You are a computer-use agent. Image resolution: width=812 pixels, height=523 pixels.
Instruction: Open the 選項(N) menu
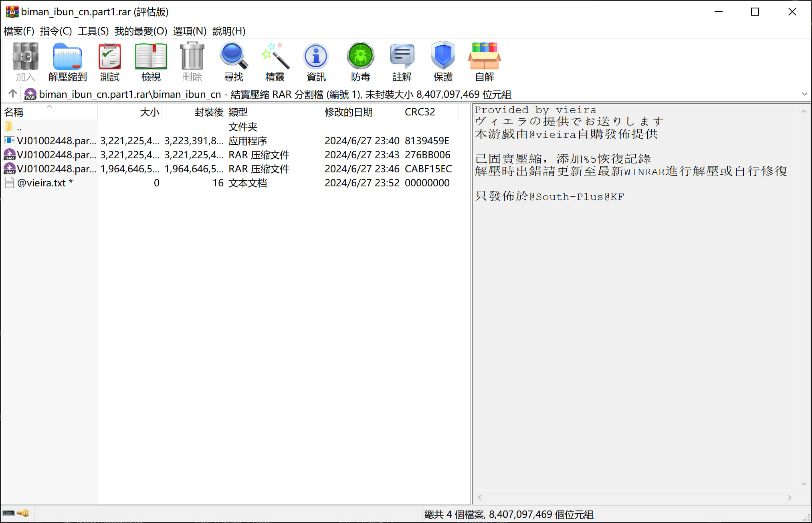(190, 31)
